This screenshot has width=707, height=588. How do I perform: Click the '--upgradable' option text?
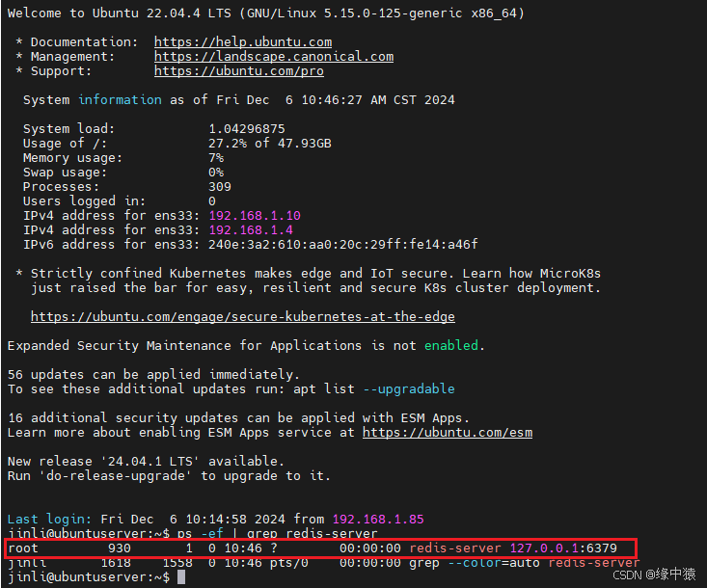[x=409, y=388]
